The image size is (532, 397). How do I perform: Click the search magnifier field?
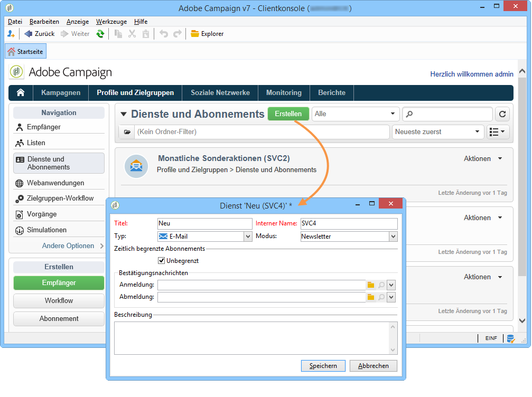447,114
